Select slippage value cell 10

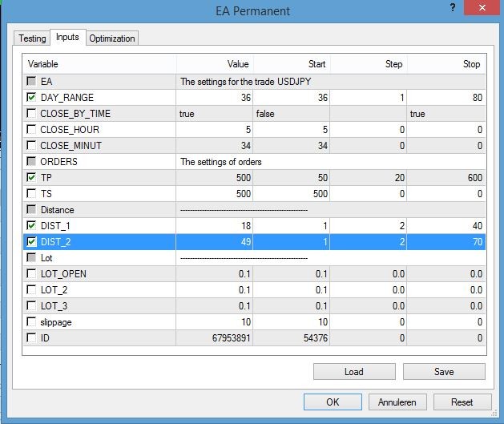pos(215,322)
